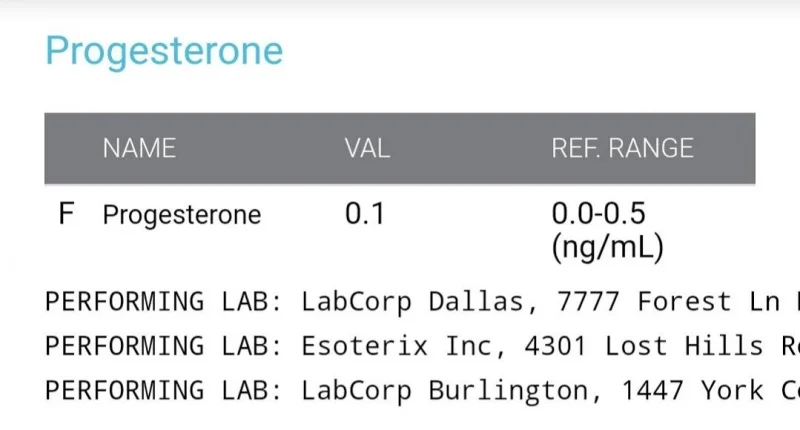The width and height of the screenshot is (800, 430).
Task: Tap the (ng/mL) unit label
Action: pos(607,248)
